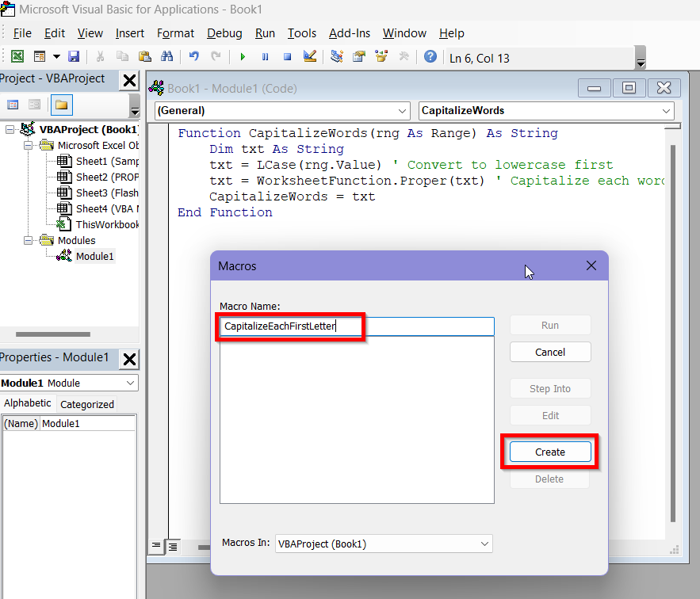The height and width of the screenshot is (599, 700).
Task: Open the Edit menu
Action: click(55, 33)
